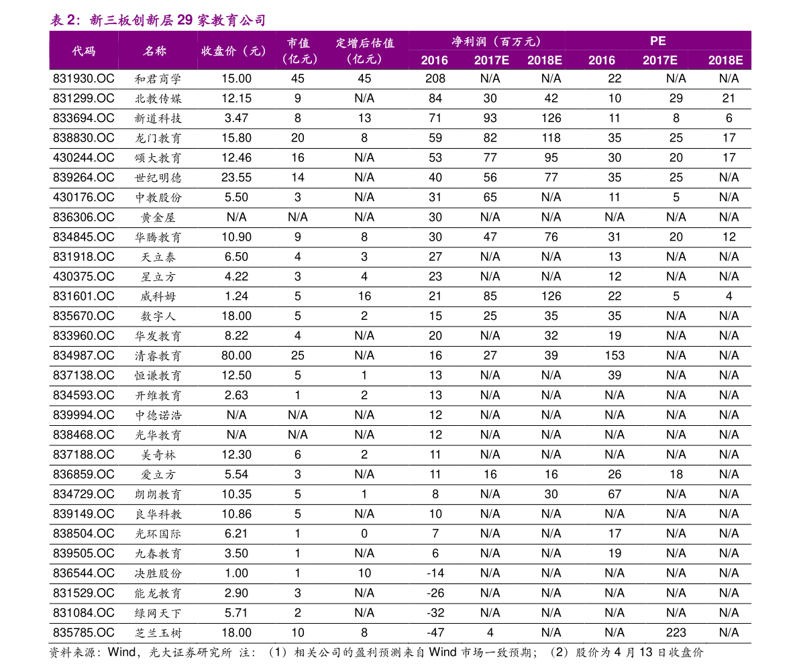The width and height of the screenshot is (799, 672).
Task: Click the 定增后估值（亿元）column header
Action: [365, 51]
